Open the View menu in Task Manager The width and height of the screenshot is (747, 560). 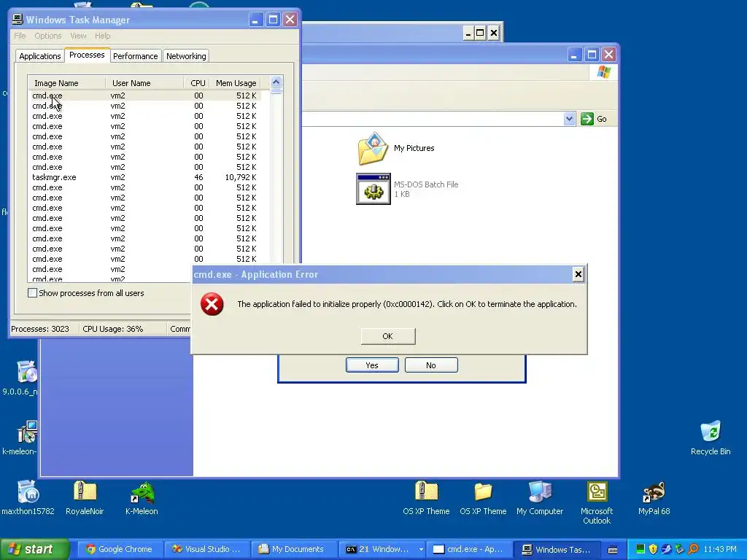(x=78, y=36)
